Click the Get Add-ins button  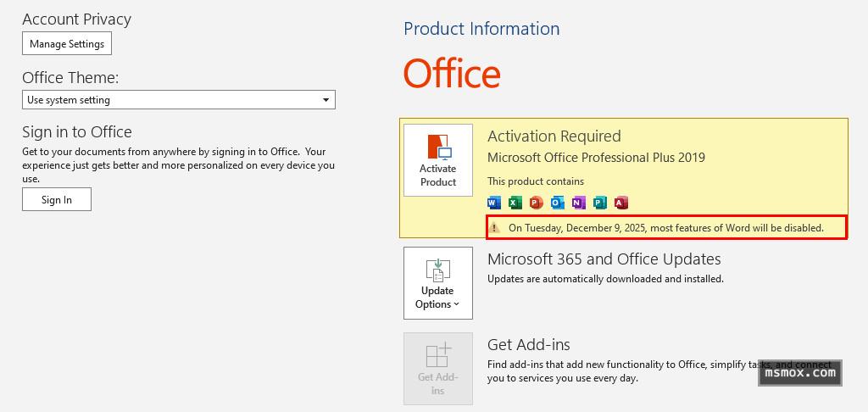pyautogui.click(x=437, y=368)
